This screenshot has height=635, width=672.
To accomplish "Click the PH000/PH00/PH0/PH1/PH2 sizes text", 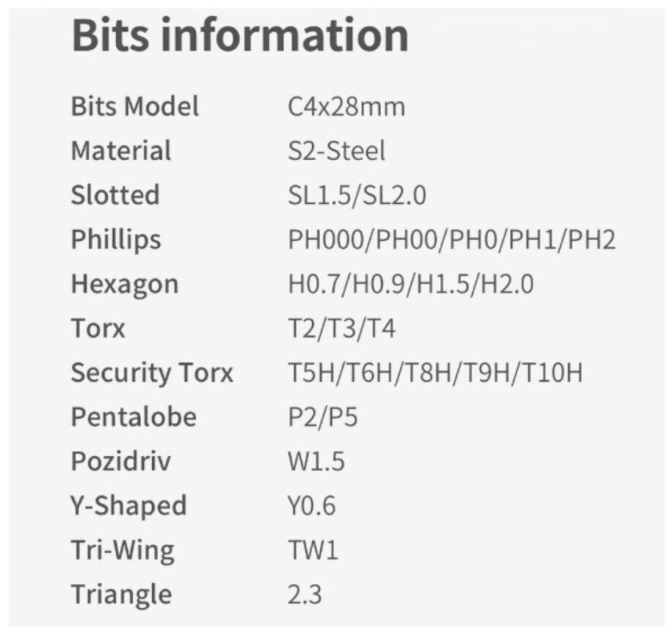I will pyautogui.click(x=452, y=240).
